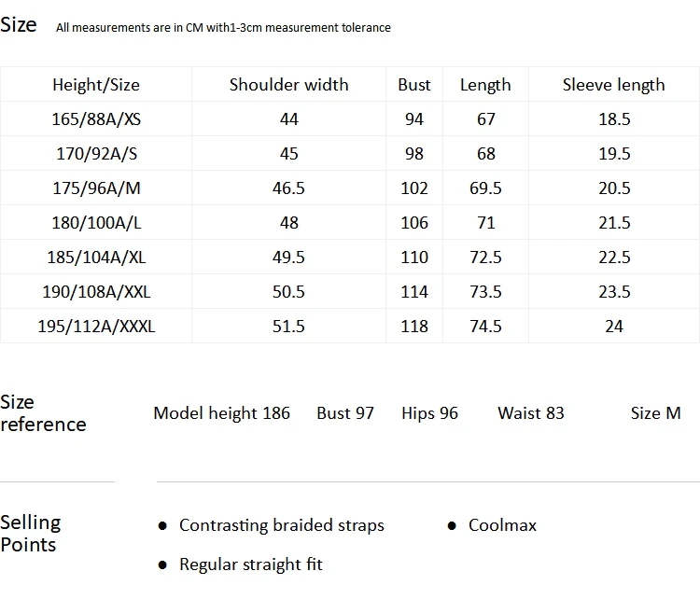Click the 73.5 length value for XXL

pos(485,292)
